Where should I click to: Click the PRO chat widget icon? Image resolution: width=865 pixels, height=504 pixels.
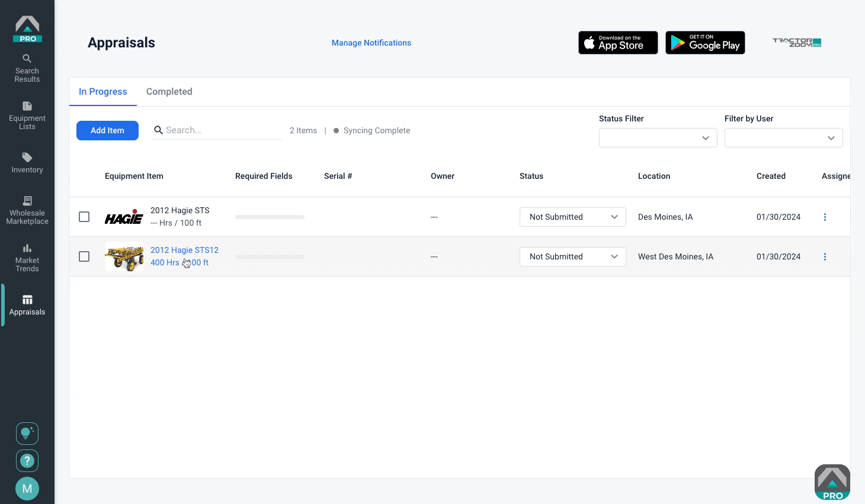(x=832, y=482)
